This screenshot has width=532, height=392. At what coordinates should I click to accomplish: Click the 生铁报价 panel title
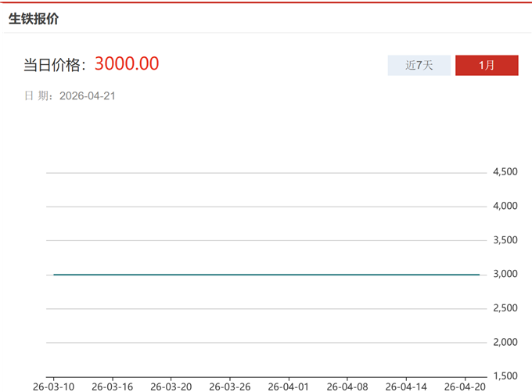pos(34,19)
